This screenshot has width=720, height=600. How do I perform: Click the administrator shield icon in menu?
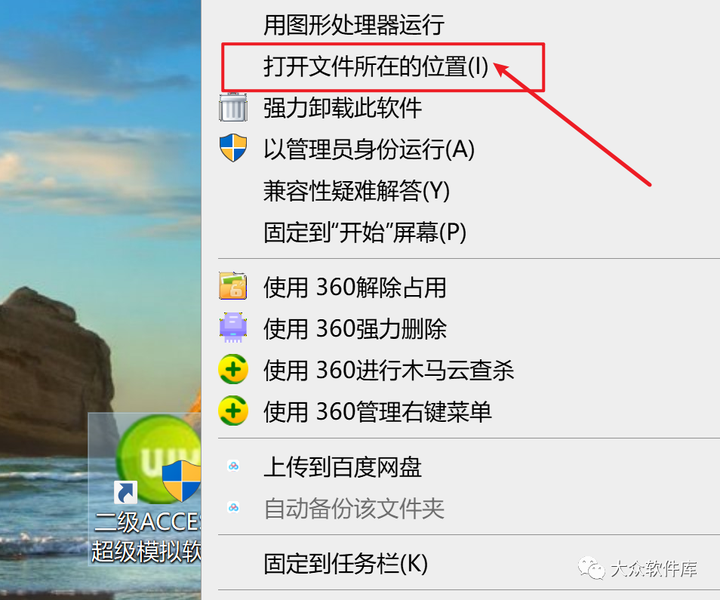(x=233, y=148)
